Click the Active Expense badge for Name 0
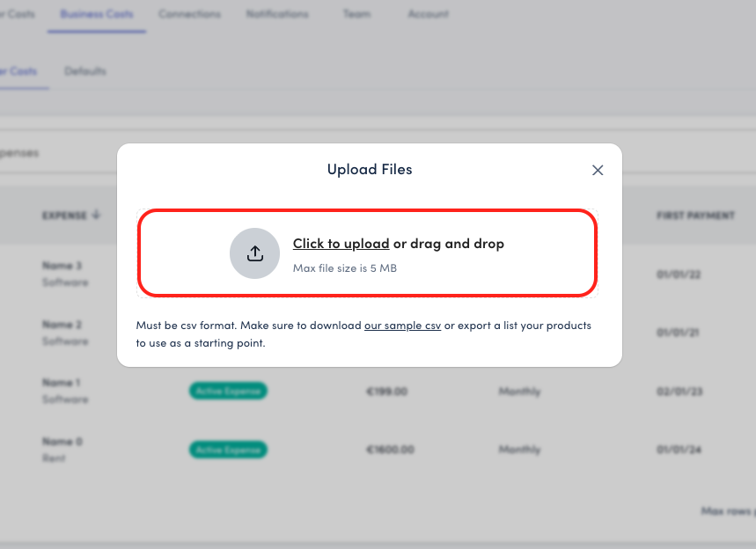The image size is (756, 549). click(x=227, y=449)
